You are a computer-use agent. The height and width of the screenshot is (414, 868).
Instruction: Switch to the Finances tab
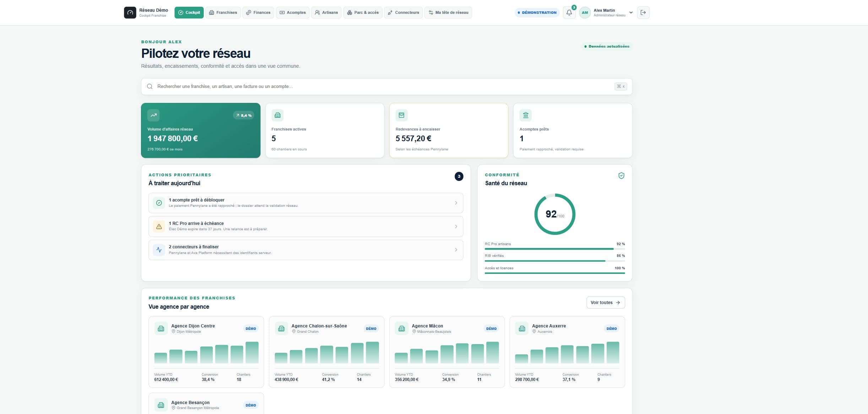[x=258, y=12]
